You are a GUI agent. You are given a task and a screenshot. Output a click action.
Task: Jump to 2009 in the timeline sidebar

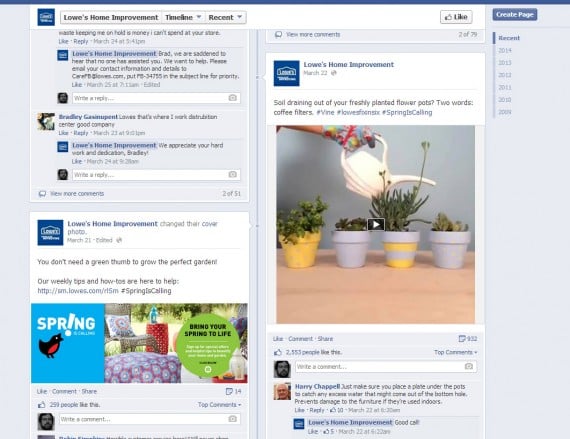[x=505, y=112]
